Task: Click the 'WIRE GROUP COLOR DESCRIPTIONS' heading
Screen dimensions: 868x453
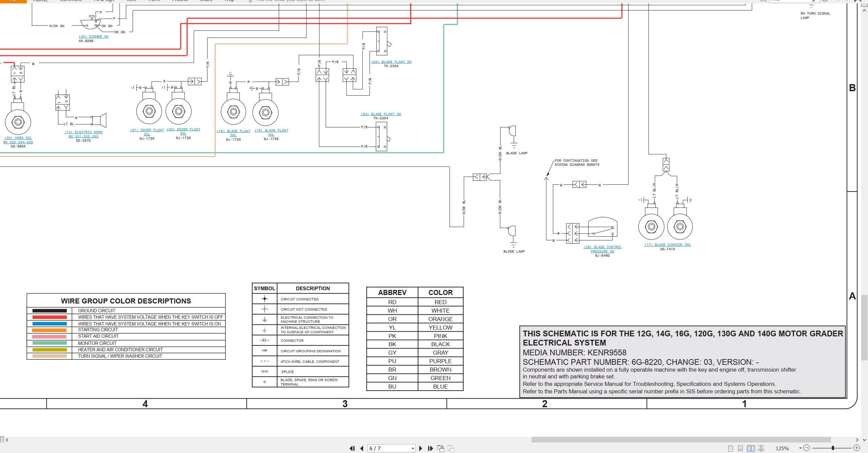Action: point(126,301)
